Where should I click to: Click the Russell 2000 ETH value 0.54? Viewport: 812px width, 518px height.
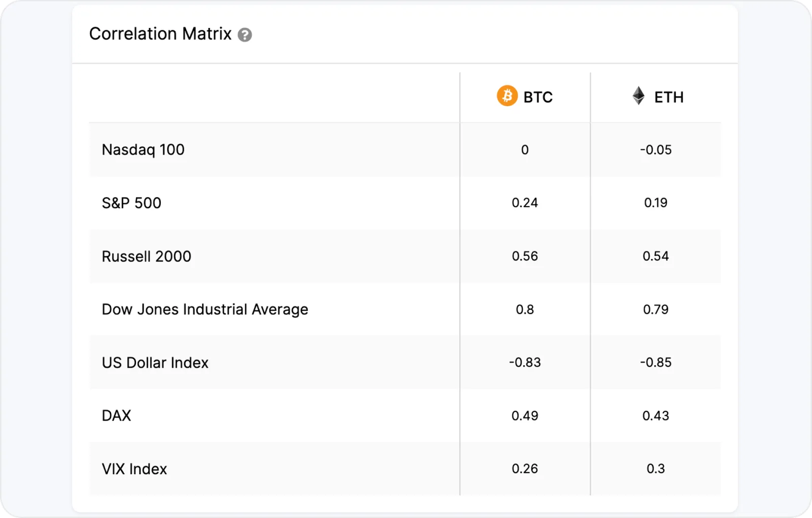[x=656, y=256]
